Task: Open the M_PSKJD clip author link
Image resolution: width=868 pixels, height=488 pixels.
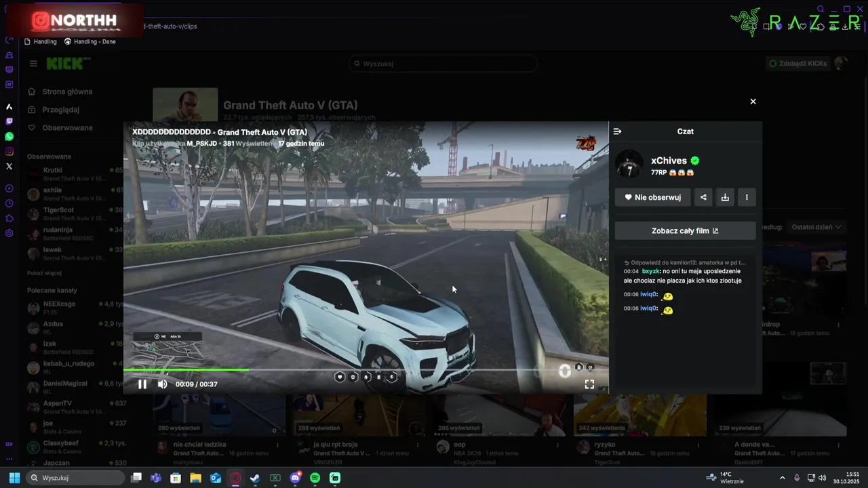Action: point(202,144)
